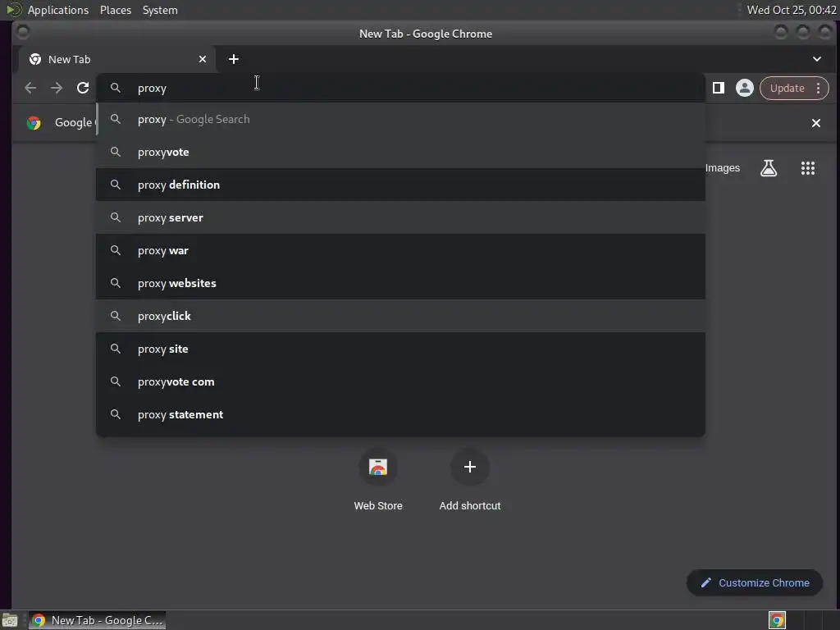840x630 pixels.
Task: Open the Applications menu in top panel
Action: (58, 10)
